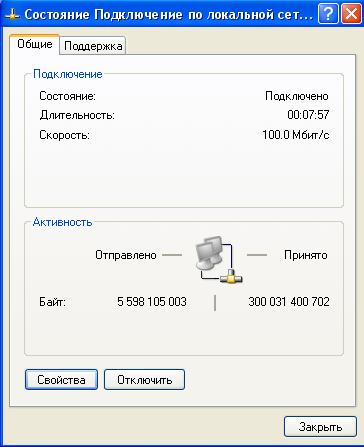Click the Состояние: label

point(67,96)
